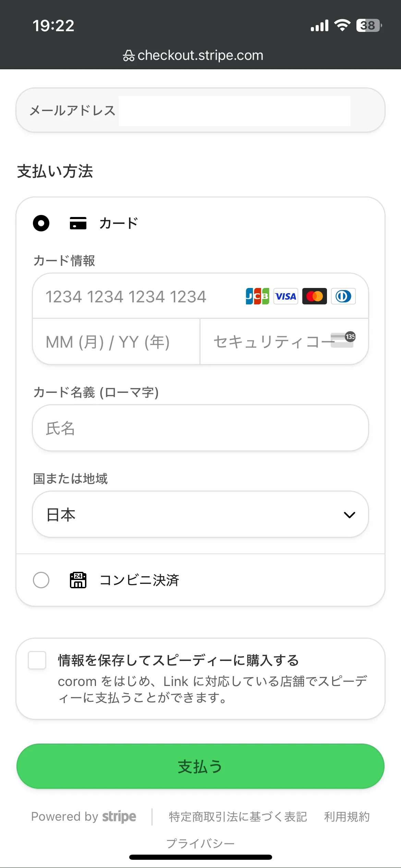This screenshot has height=868, width=401.
Task: Click the credit card icon beside カード
Action: pyautogui.click(x=78, y=223)
